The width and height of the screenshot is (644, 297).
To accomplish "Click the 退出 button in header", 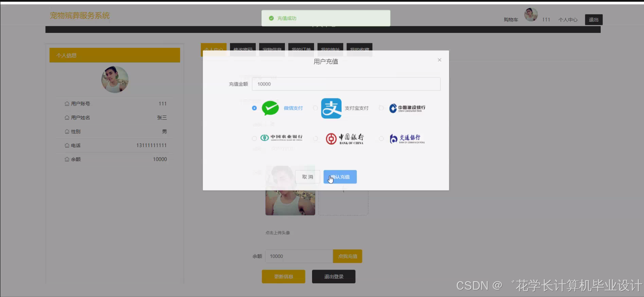I will (x=594, y=20).
